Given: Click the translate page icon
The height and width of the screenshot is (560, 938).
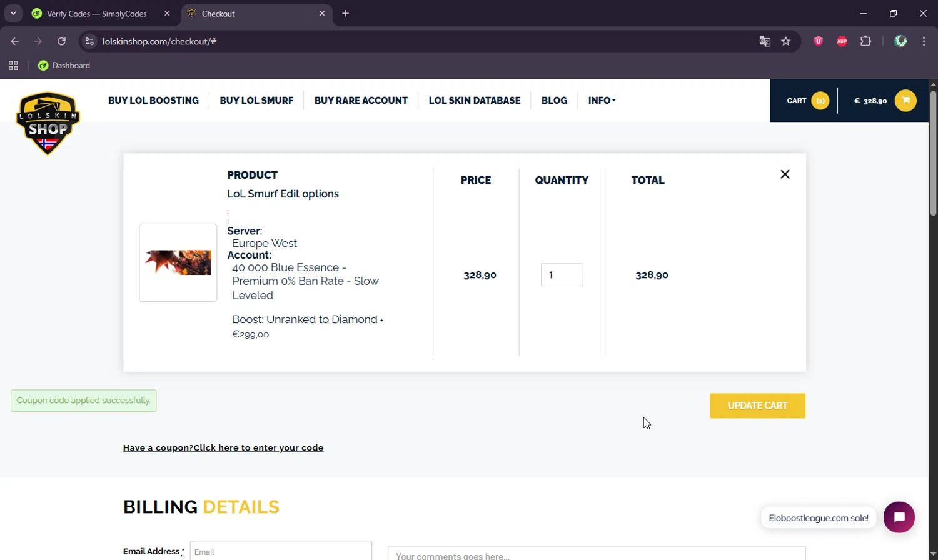Looking at the screenshot, I should point(765,41).
